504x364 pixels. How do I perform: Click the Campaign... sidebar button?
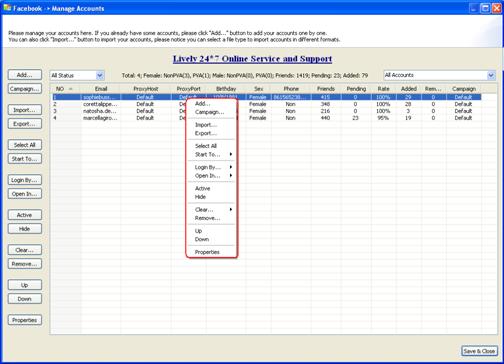(x=25, y=89)
